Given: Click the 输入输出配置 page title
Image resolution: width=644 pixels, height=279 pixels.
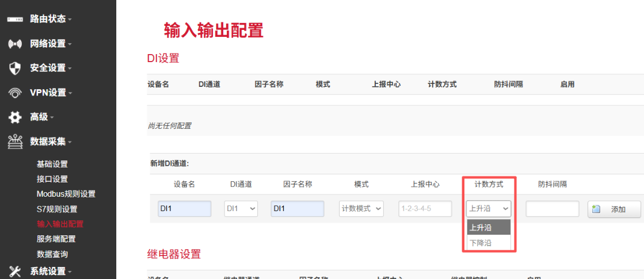Looking at the screenshot, I should click(x=214, y=30).
